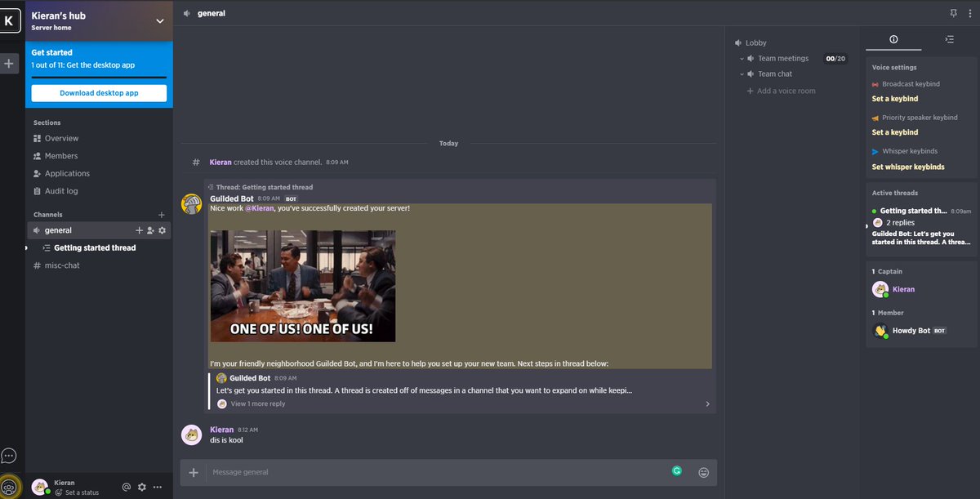Add a channel via Channels plus icon
980x499 pixels.
[x=161, y=215]
